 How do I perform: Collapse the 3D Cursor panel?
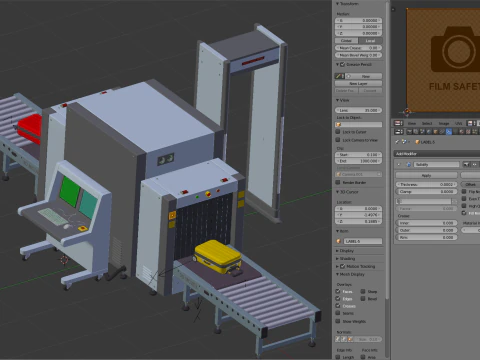click(x=337, y=192)
